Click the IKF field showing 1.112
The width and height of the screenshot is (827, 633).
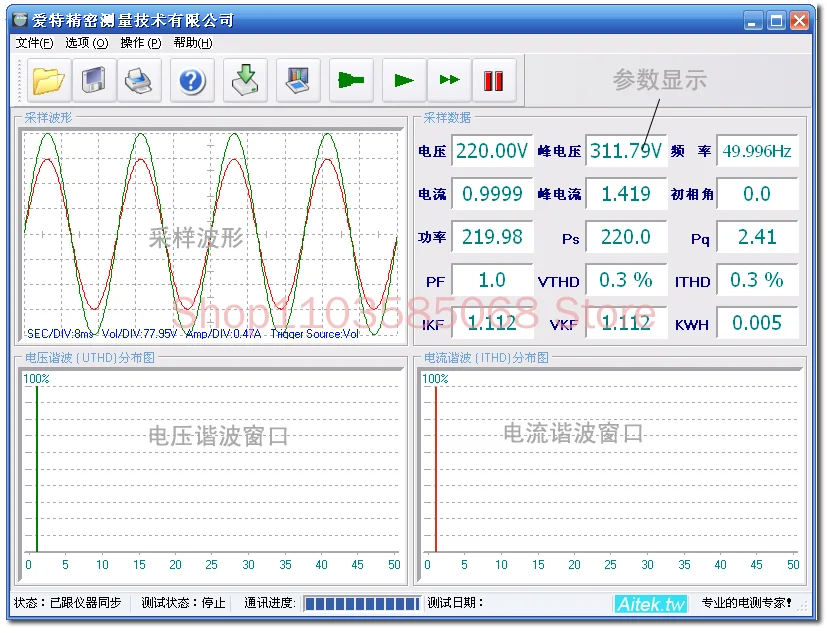pos(492,323)
